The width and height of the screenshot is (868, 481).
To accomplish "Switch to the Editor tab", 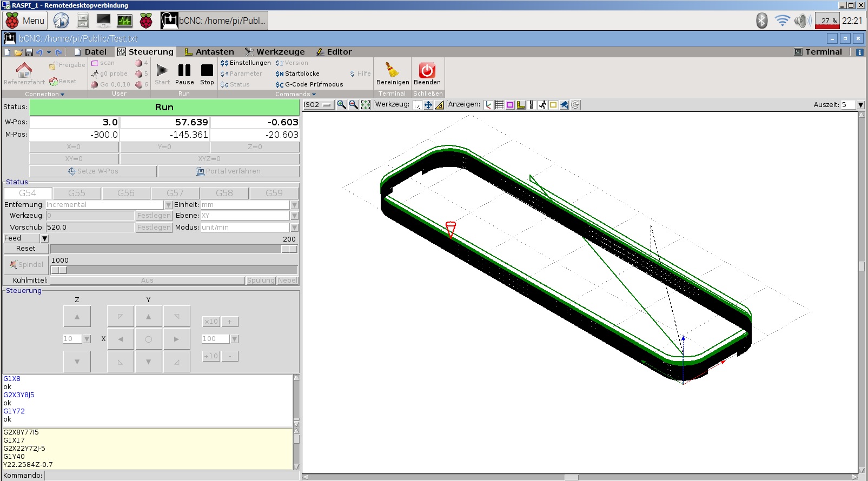I will pos(334,52).
